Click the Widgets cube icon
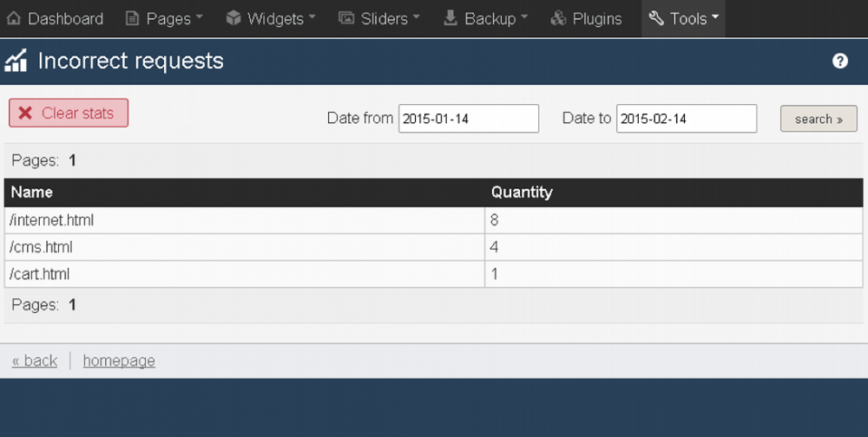Image resolution: width=868 pixels, height=437 pixels. tap(233, 18)
